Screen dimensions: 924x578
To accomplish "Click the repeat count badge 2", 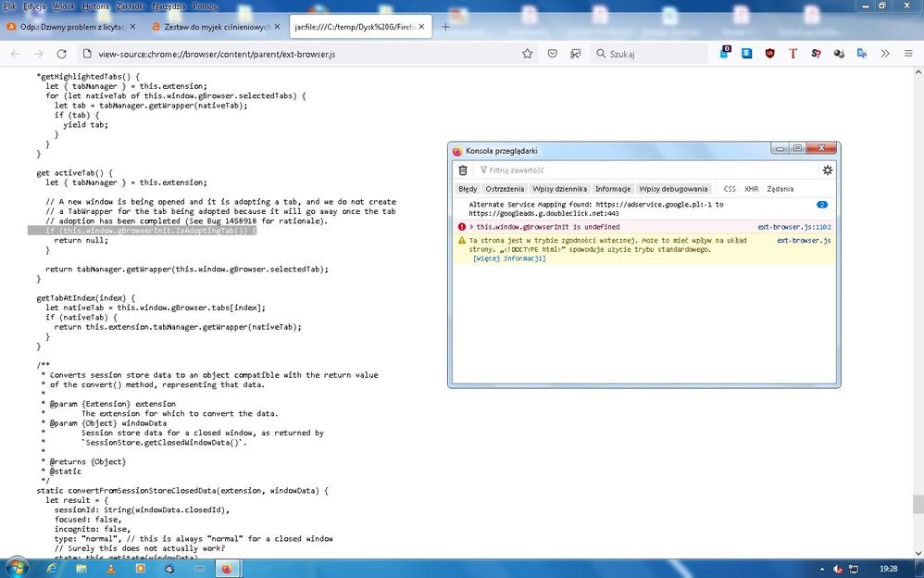I will click(x=822, y=205).
